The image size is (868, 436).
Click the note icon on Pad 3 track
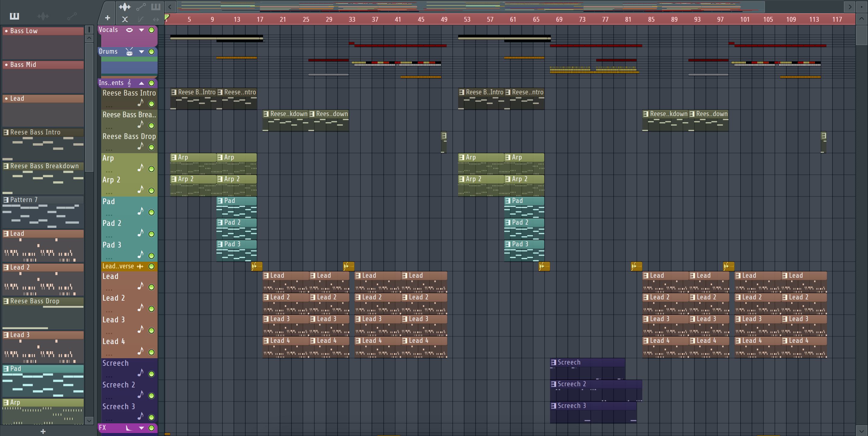(x=140, y=254)
